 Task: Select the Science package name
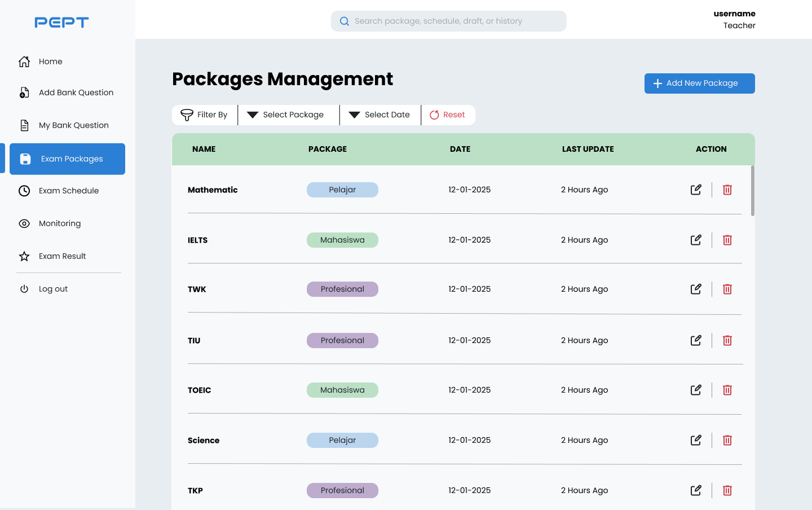204,441
